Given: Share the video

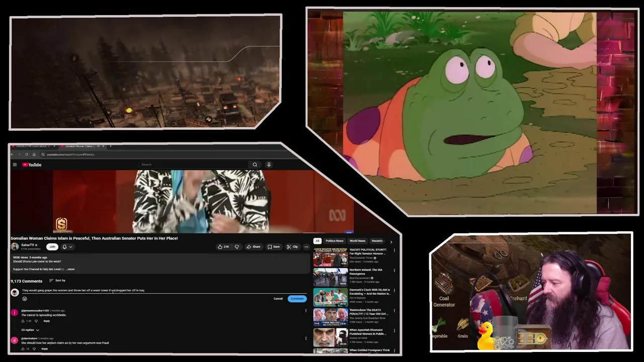Looking at the screenshot, I should pos(253,247).
